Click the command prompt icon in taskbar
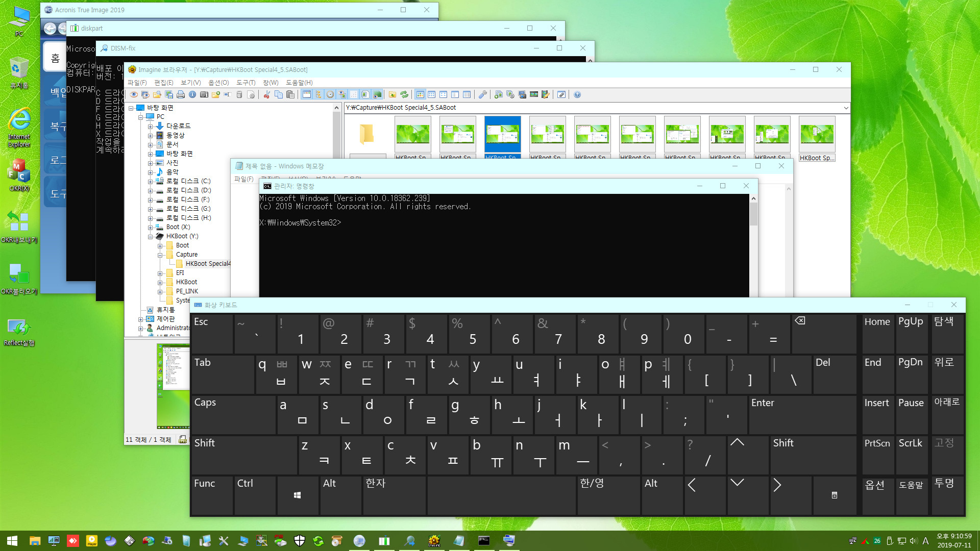This screenshot has width=980, height=551. tap(484, 541)
